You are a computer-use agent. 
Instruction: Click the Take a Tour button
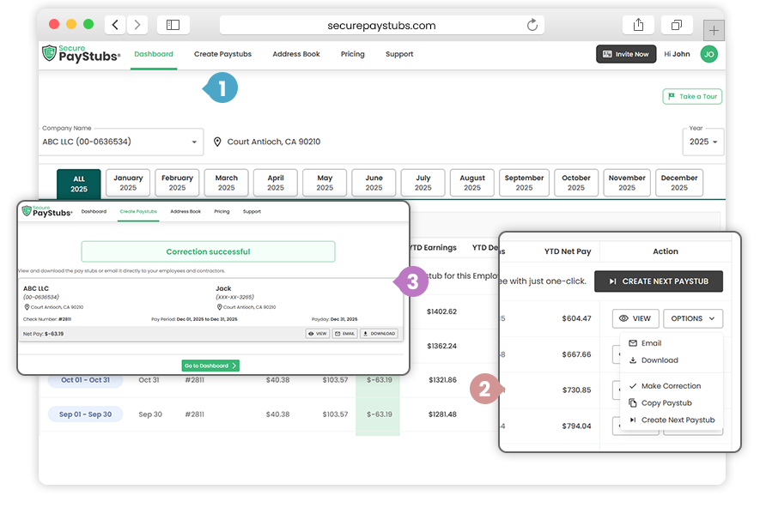(x=692, y=96)
